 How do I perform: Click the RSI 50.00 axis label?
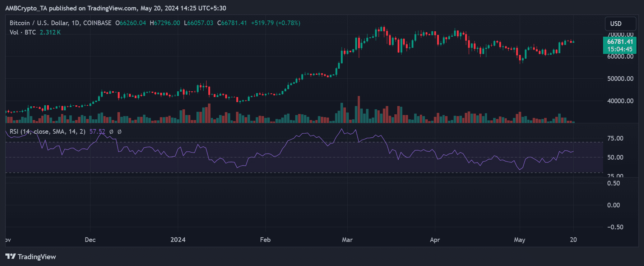coord(615,157)
